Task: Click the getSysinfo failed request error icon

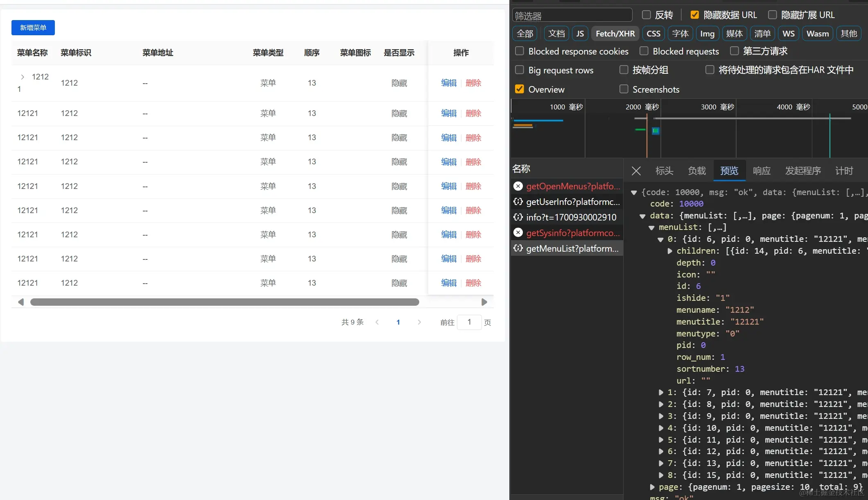Action: pos(518,233)
